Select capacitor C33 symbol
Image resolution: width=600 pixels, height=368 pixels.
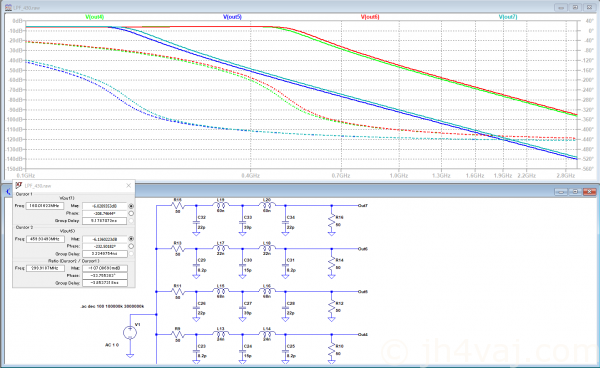242,223
